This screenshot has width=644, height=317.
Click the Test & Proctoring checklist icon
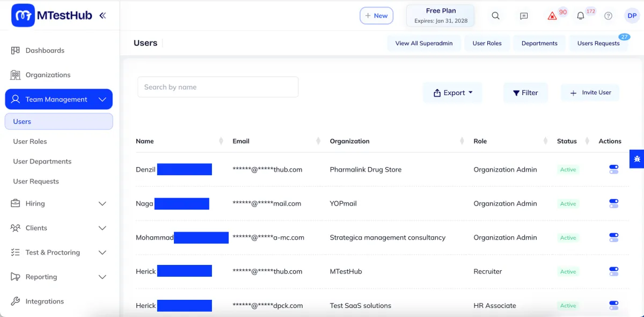16,253
